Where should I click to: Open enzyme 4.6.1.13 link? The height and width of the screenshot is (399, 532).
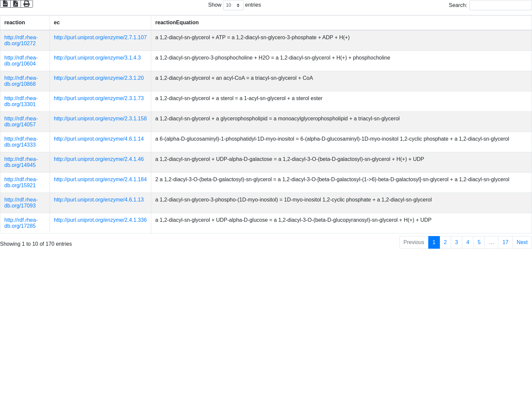[99, 200]
